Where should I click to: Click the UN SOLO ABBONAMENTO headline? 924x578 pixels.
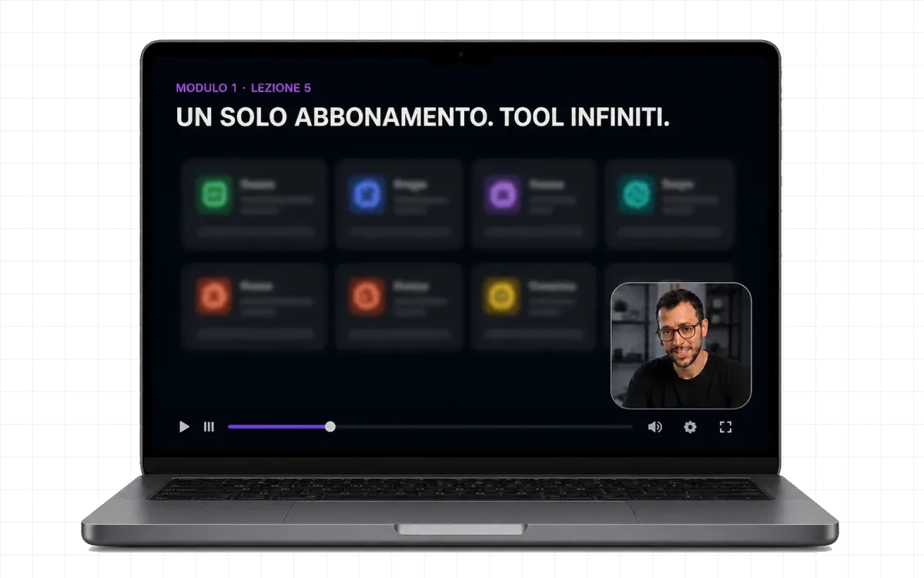pyautogui.click(x=423, y=118)
